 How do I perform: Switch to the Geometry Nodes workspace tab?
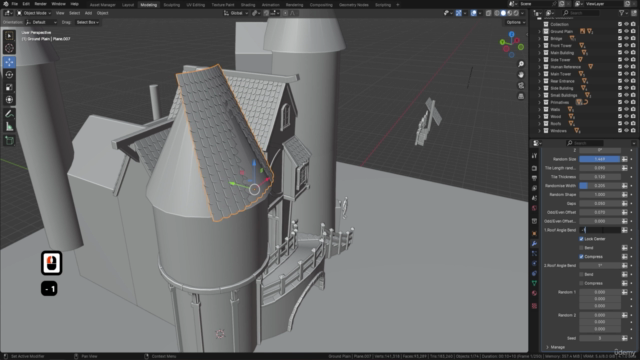[353, 5]
